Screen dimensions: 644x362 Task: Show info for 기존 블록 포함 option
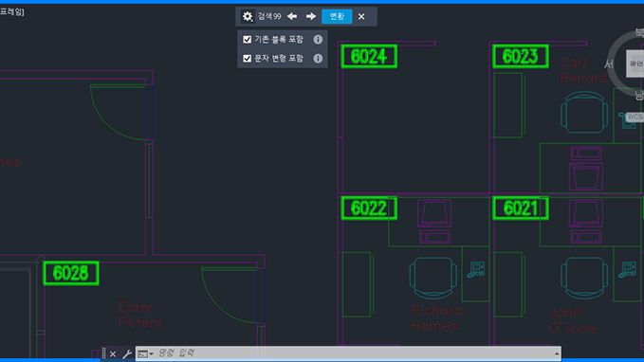(318, 40)
